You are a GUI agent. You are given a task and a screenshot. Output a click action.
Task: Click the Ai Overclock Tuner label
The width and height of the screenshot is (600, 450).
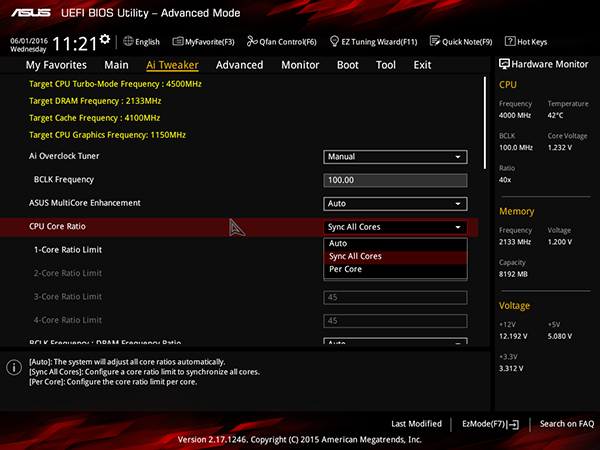64,156
